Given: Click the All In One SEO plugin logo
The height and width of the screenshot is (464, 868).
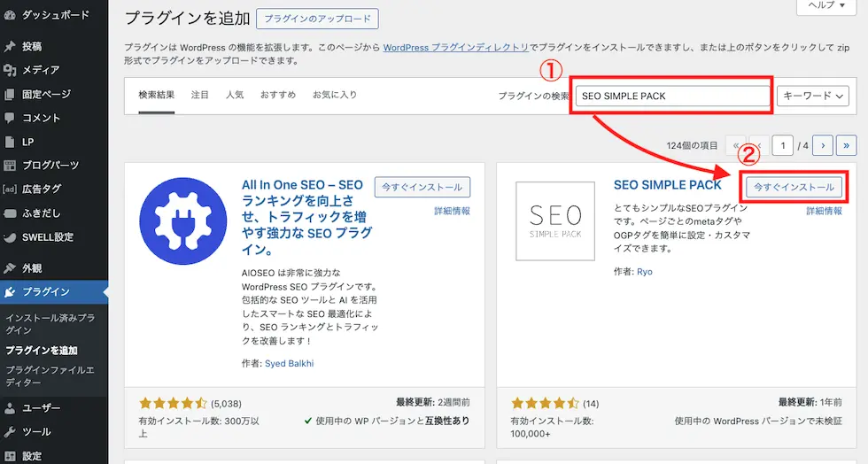Looking at the screenshot, I should pyautogui.click(x=182, y=220).
